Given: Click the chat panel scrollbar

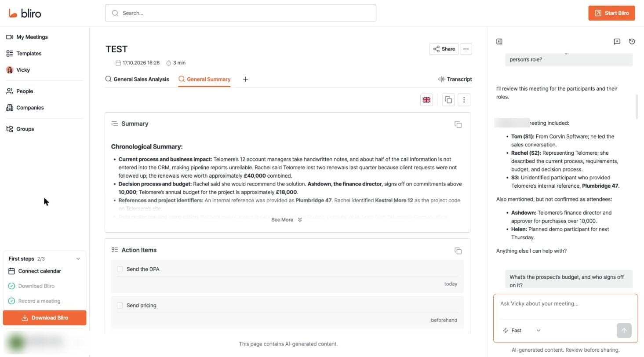Looking at the screenshot, I should [x=637, y=106].
